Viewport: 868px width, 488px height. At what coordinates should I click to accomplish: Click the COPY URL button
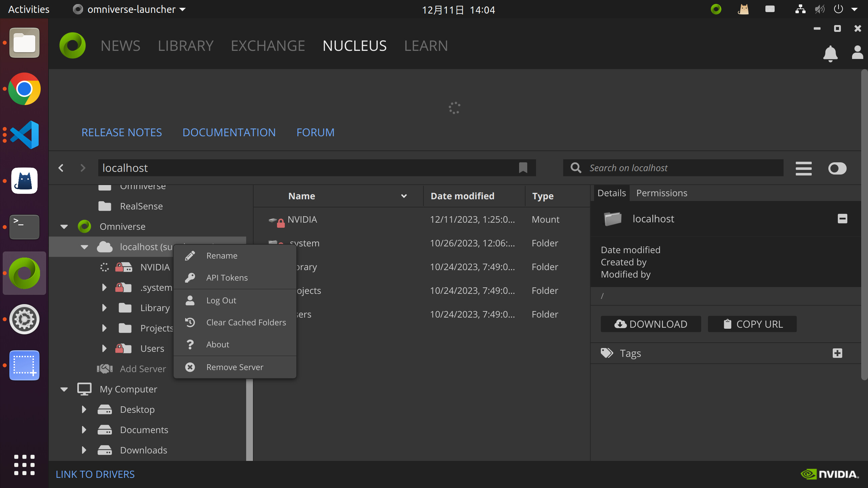(x=752, y=324)
